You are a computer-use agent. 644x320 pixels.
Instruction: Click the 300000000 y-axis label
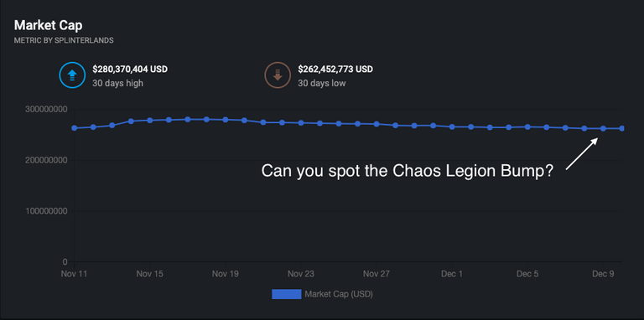tap(47, 110)
